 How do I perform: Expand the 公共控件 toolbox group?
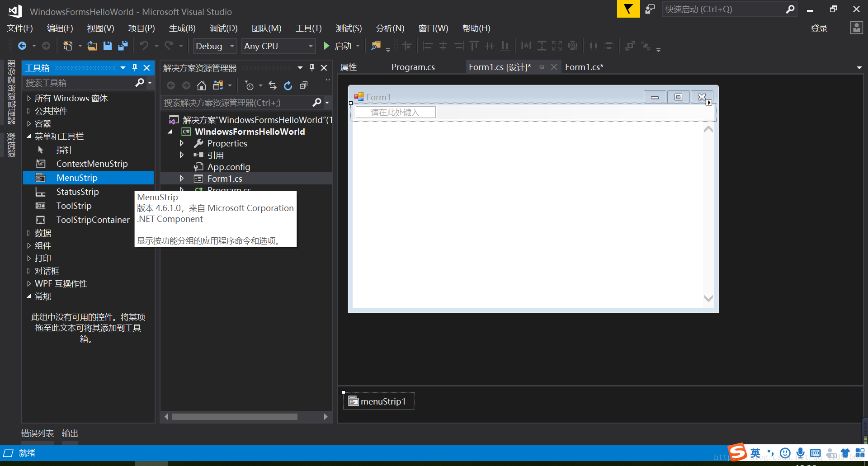(x=29, y=111)
